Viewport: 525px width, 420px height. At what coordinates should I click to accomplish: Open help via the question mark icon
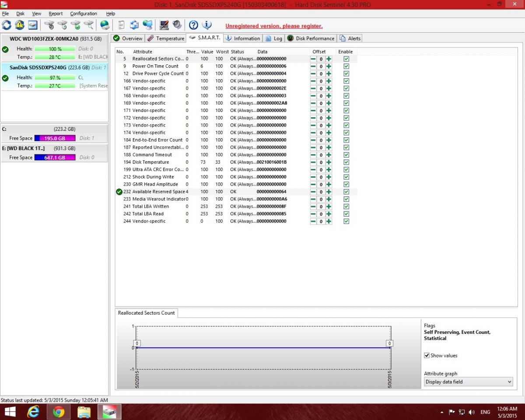point(193,25)
